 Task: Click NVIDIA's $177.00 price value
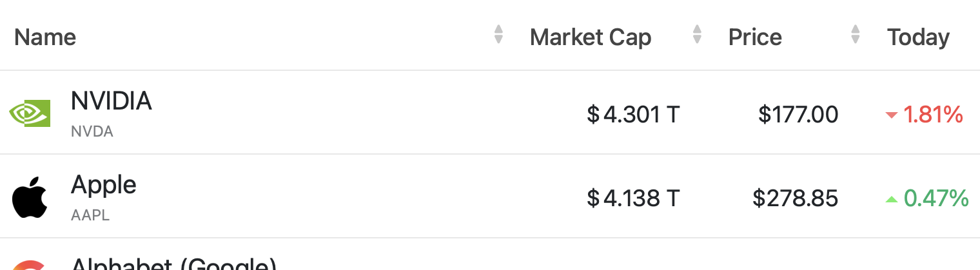[798, 115]
